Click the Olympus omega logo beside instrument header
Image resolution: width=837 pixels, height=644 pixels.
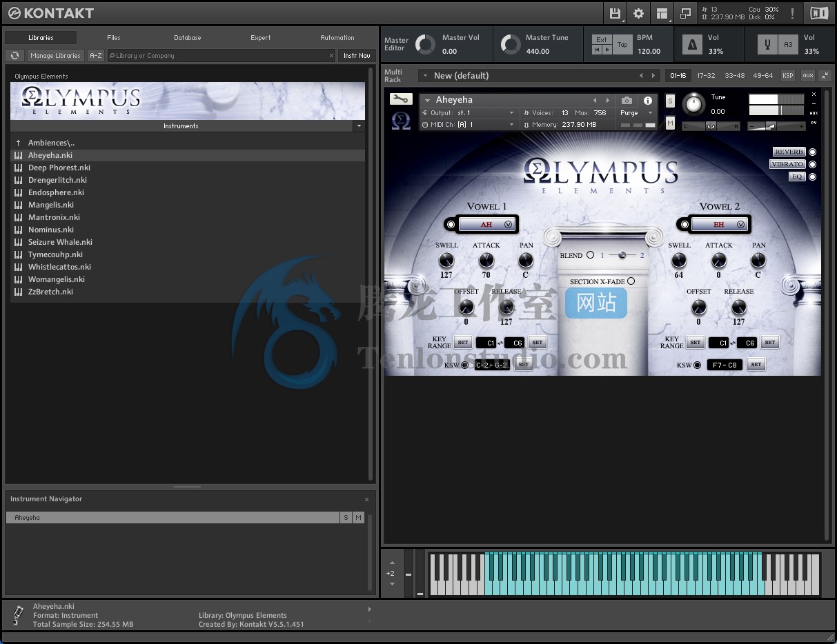click(x=401, y=121)
